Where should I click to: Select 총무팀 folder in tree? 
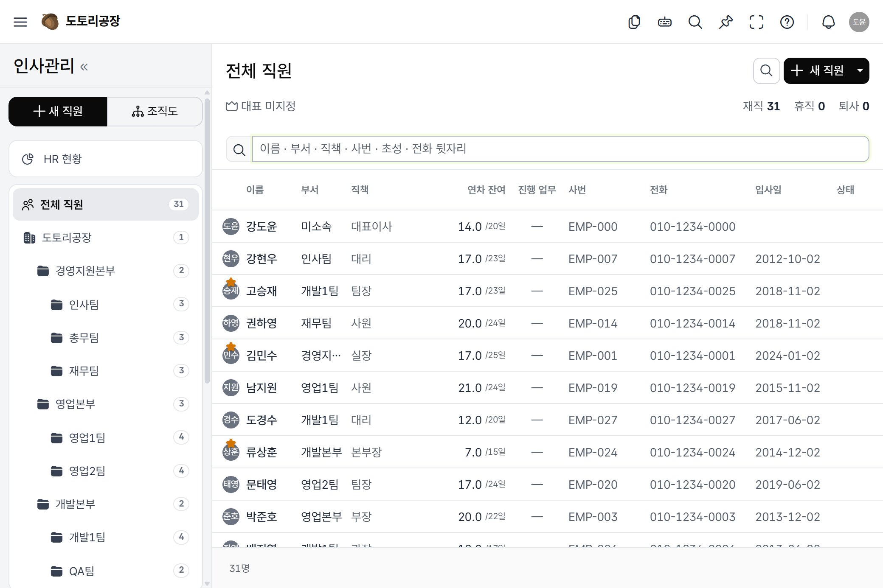(x=106, y=337)
